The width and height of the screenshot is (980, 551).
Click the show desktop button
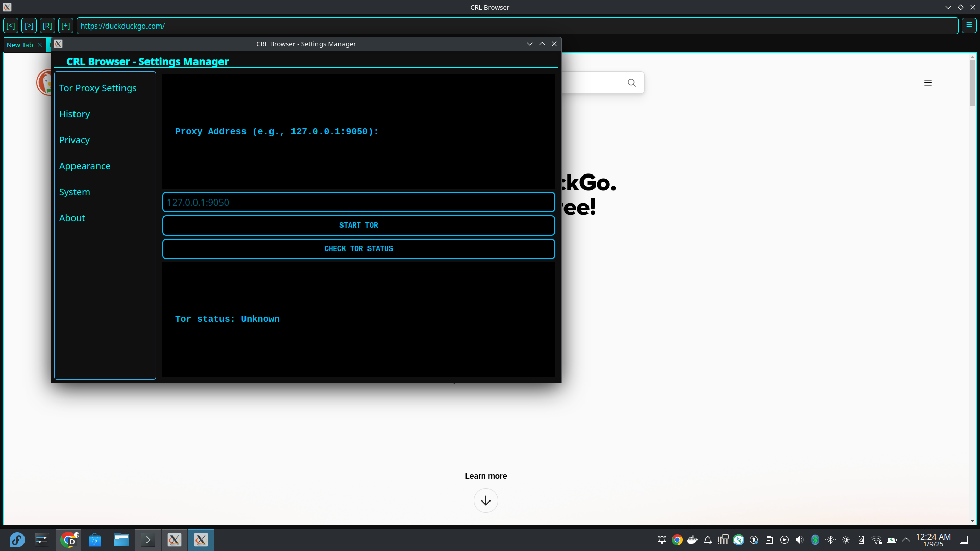[964, 540]
